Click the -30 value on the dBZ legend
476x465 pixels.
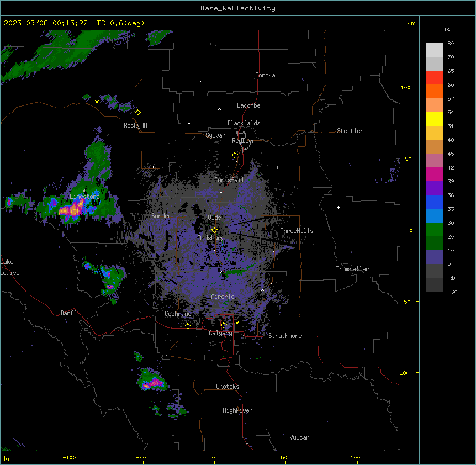(x=452, y=292)
